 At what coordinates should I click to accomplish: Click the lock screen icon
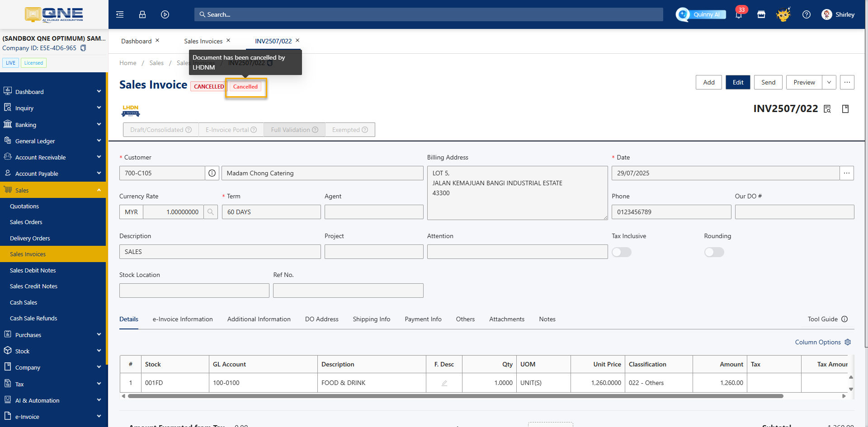[x=142, y=14]
